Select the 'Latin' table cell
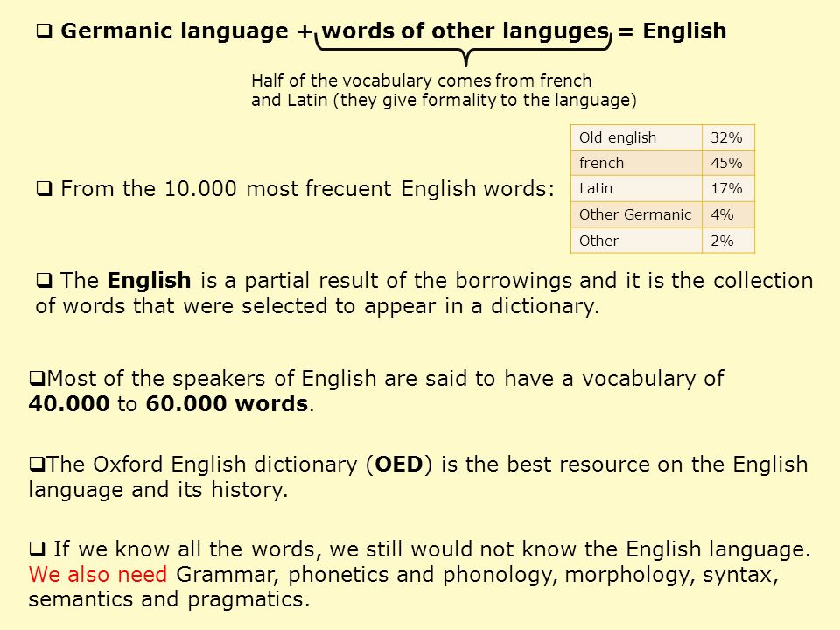This screenshot has height=630, width=840. 636,189
